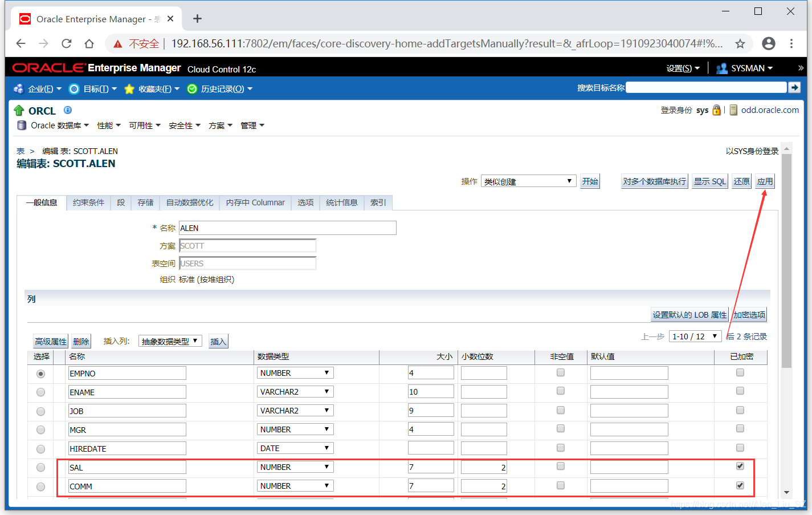Click the not-secure warning triangle icon
Screen dimensions: 812x515
coord(118,44)
